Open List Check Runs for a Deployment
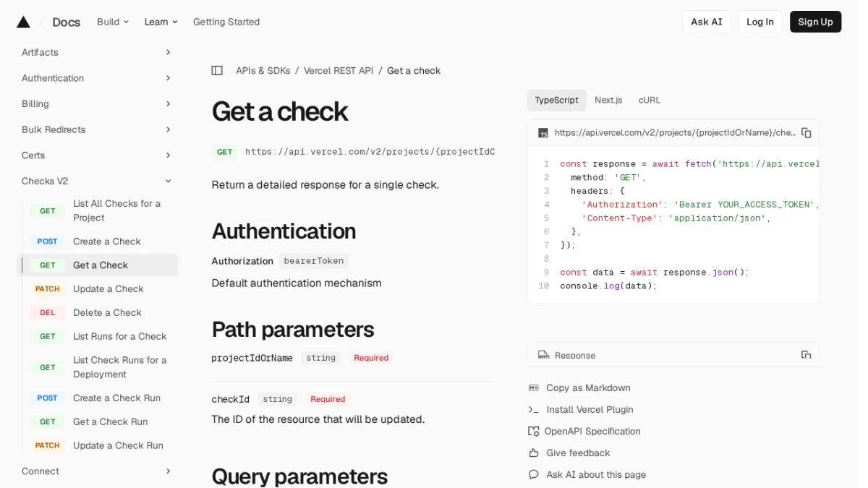This screenshot has height=488, width=868. [x=98, y=367]
